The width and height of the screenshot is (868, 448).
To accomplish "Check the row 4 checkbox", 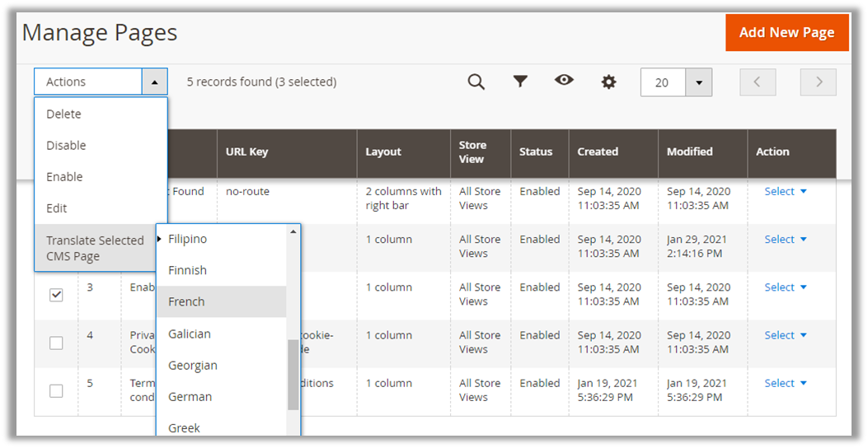I will coord(56,343).
